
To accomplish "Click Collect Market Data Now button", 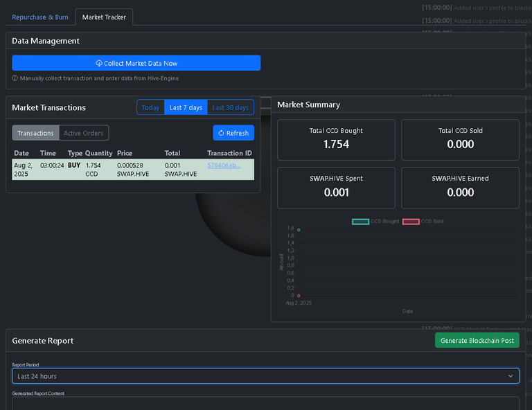I will (x=136, y=63).
